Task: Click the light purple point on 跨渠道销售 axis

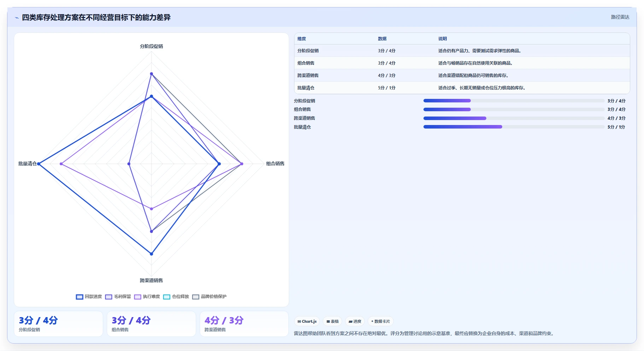Action: tap(151, 209)
